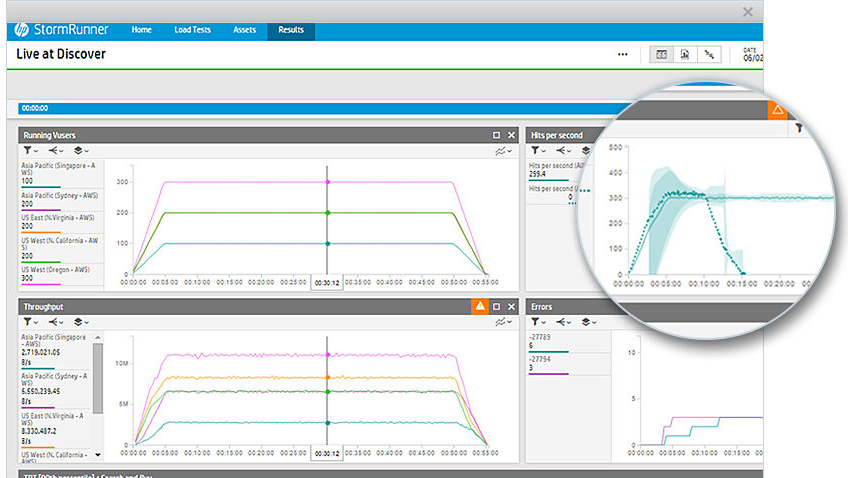Open the filter dropdown in Hits per second
This screenshot has height=478, width=848.
(x=538, y=150)
